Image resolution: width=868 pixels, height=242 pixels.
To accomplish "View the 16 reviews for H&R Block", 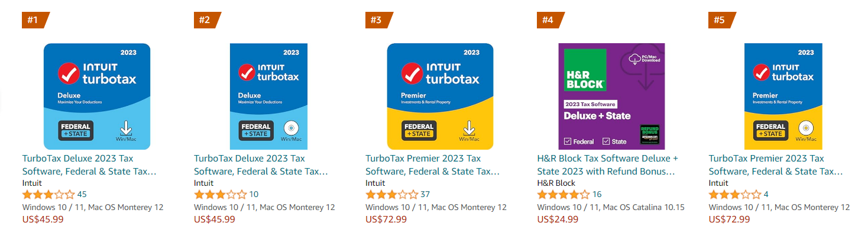I will (597, 195).
